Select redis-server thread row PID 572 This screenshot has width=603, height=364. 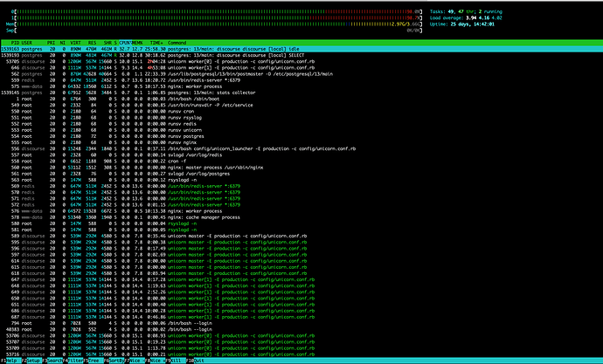pyautogui.click(x=301, y=204)
